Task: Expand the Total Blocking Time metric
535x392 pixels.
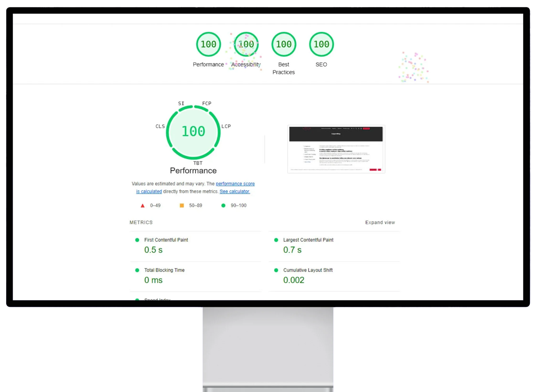Action: click(164, 270)
